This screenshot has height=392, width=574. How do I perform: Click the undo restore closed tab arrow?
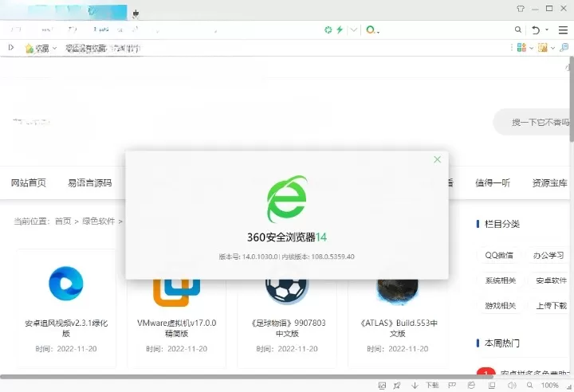(x=536, y=30)
